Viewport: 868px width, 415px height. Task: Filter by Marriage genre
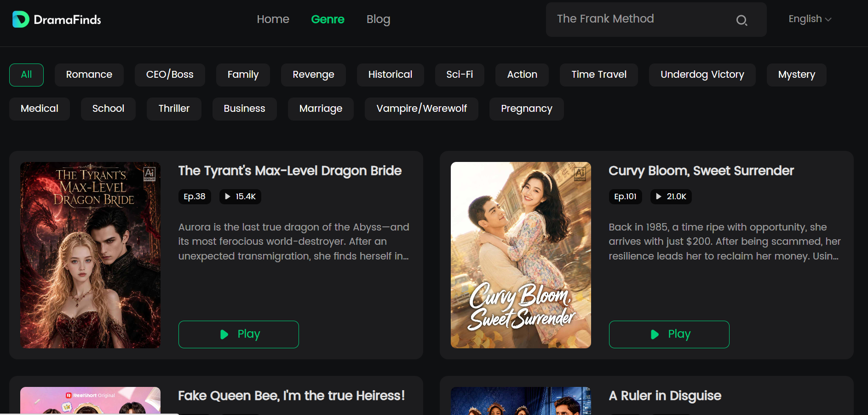[321, 109]
